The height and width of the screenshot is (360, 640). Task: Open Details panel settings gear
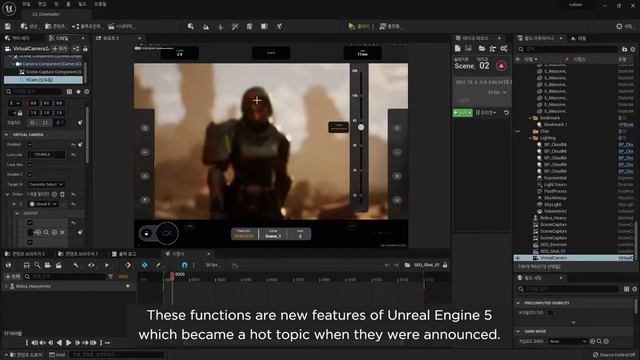[87, 92]
